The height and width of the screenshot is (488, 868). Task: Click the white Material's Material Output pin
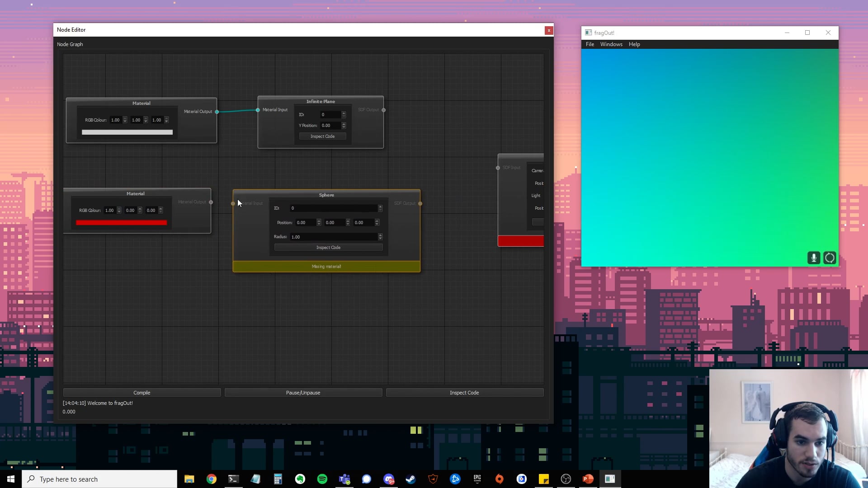[x=217, y=112]
